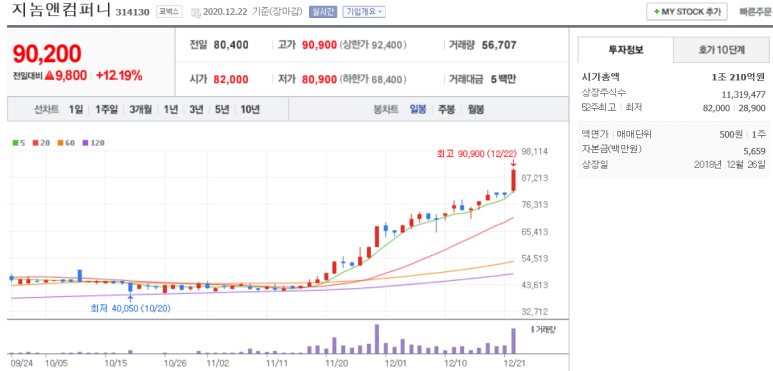
Task: Add stock via MY STOCK 추가 button
Action: (x=687, y=12)
